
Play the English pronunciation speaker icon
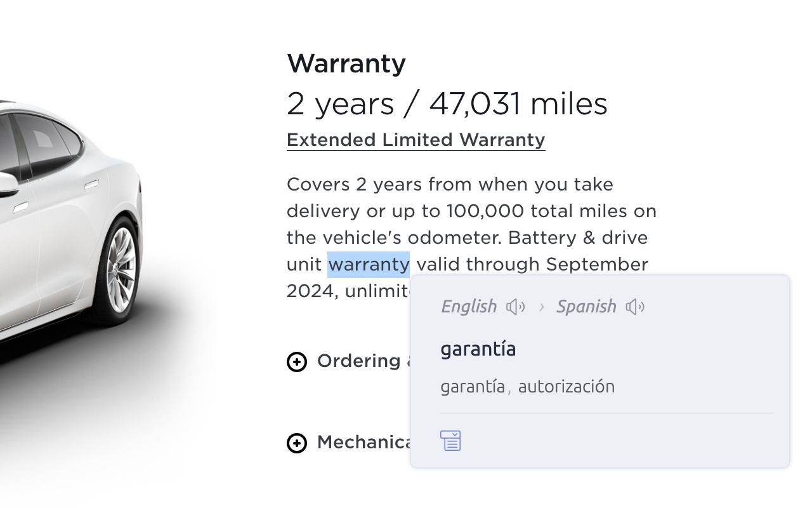[x=515, y=307]
